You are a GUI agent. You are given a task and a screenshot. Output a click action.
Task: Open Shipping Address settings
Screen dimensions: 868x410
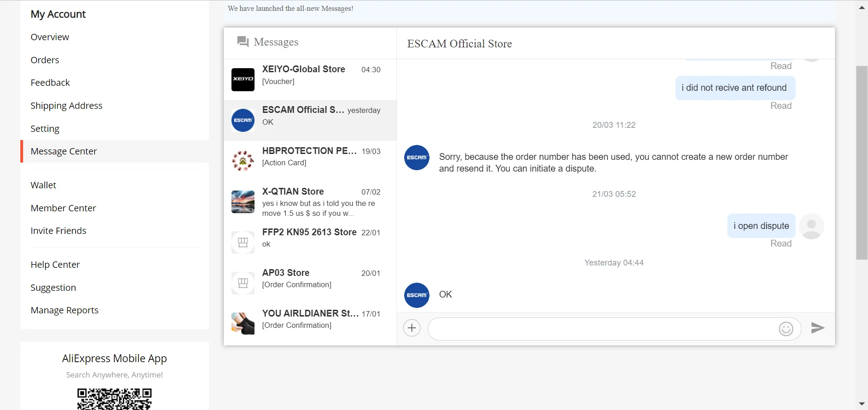click(66, 106)
